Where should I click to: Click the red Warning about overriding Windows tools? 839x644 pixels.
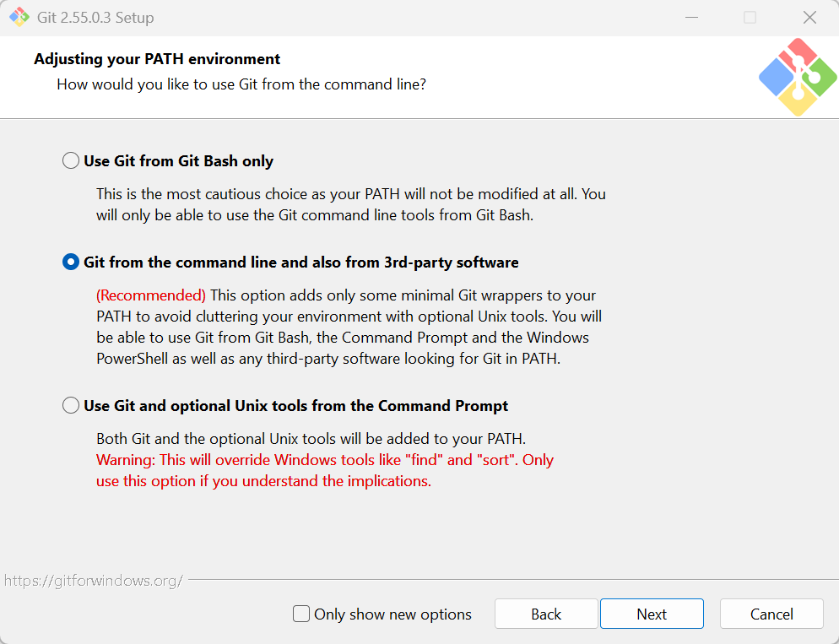coord(325,470)
